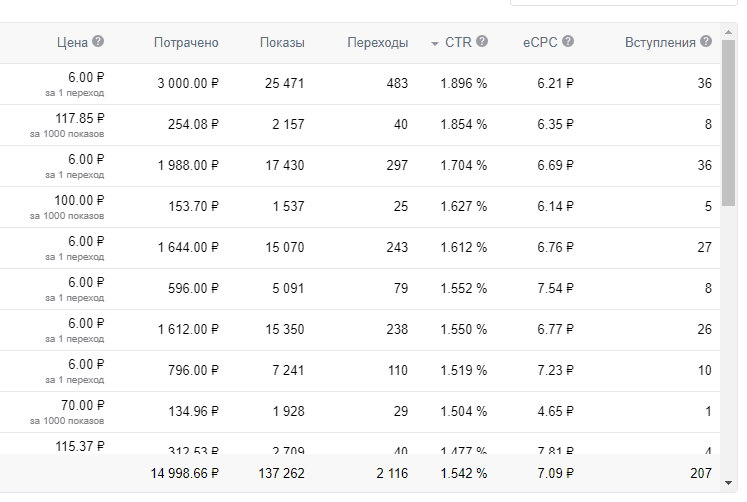
Task: Sort by the Показы column header
Action: [282, 43]
